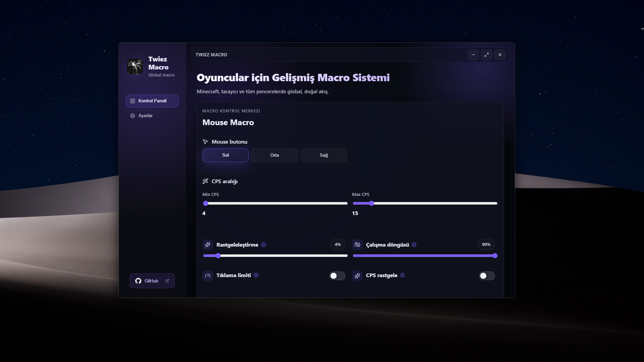Viewport: 644px width, 362px height.
Task: Click the Max CPS slider handle
Action: pos(371,203)
